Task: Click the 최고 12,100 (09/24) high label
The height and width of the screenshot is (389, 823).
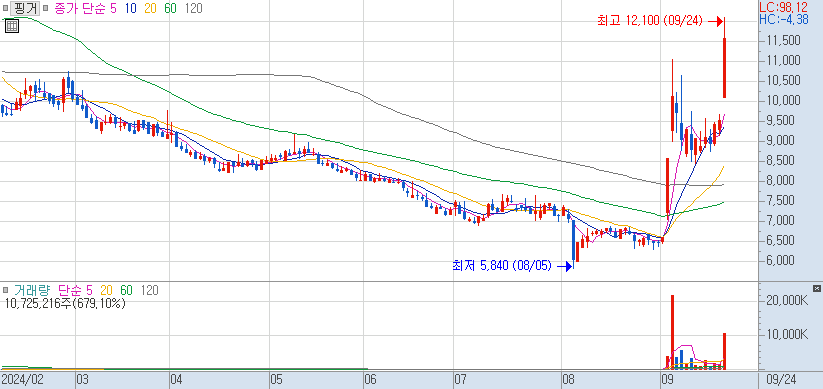Action: (650, 21)
